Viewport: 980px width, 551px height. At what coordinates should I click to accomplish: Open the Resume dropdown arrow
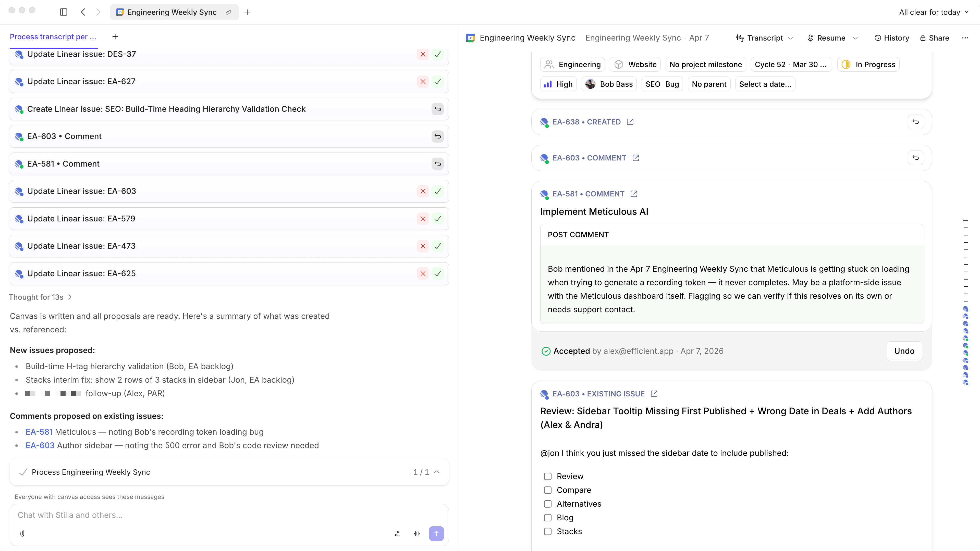coord(856,38)
